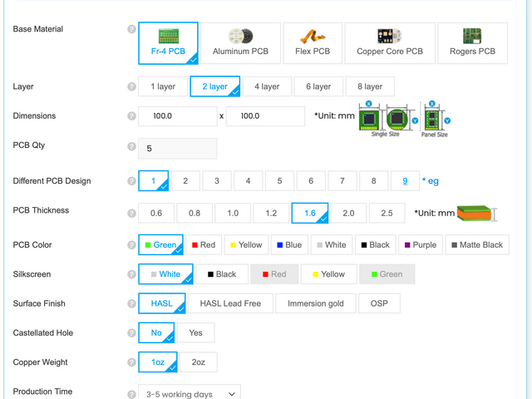Select Rogers PCB base material
532x399 pixels.
[x=472, y=43]
